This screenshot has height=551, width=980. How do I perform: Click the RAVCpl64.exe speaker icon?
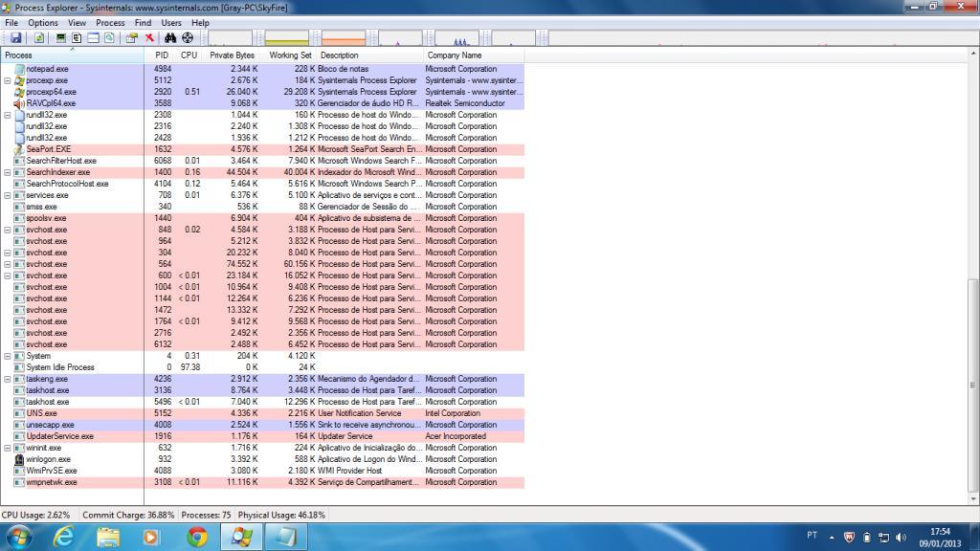pos(19,103)
